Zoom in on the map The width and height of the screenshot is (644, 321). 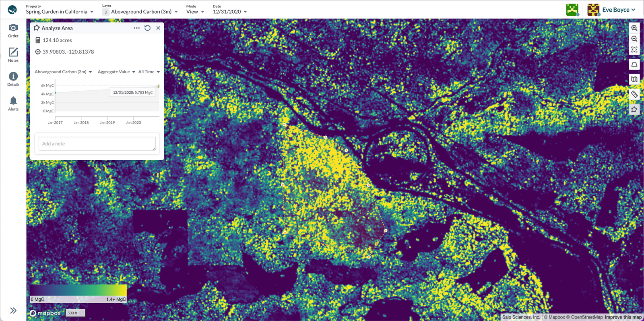click(x=634, y=28)
